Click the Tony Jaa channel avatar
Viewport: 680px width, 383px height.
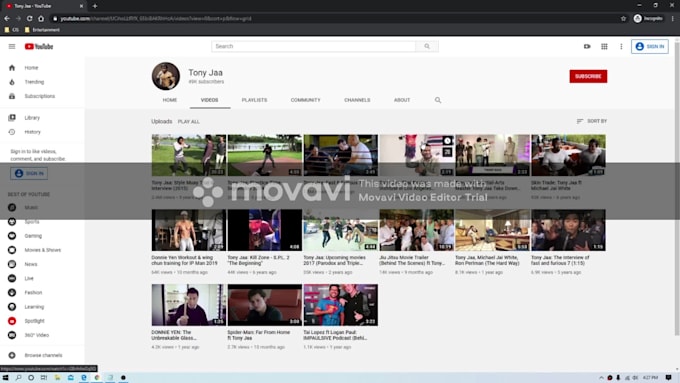[x=166, y=76]
